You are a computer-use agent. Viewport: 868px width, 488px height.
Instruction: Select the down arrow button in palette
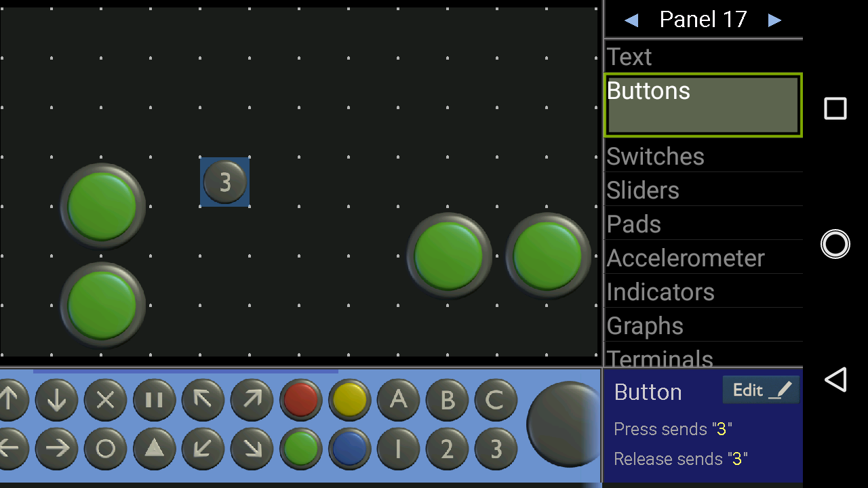click(56, 400)
